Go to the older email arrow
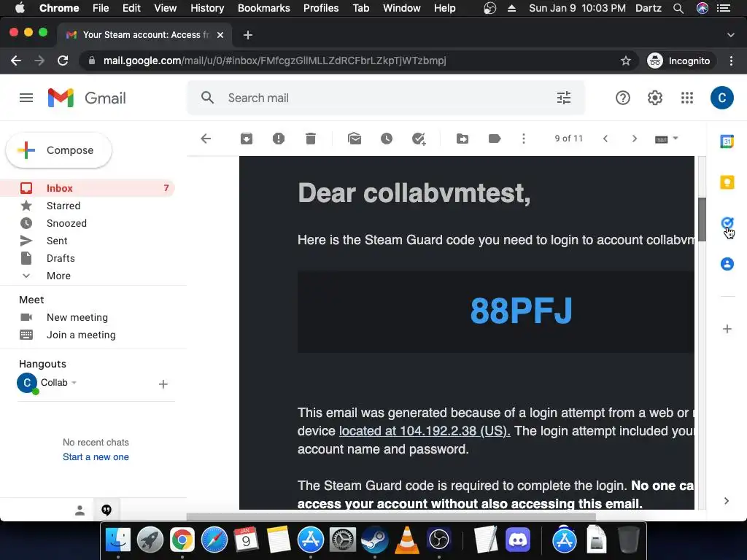 (x=634, y=139)
